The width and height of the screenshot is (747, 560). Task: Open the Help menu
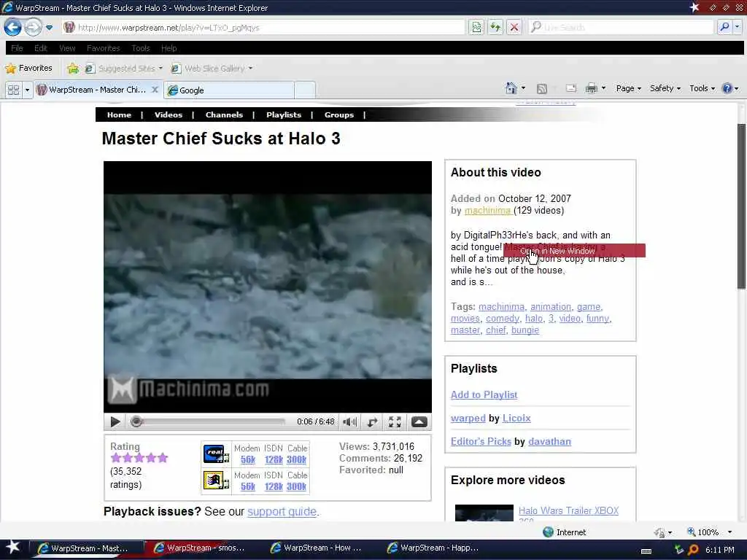pos(169,48)
